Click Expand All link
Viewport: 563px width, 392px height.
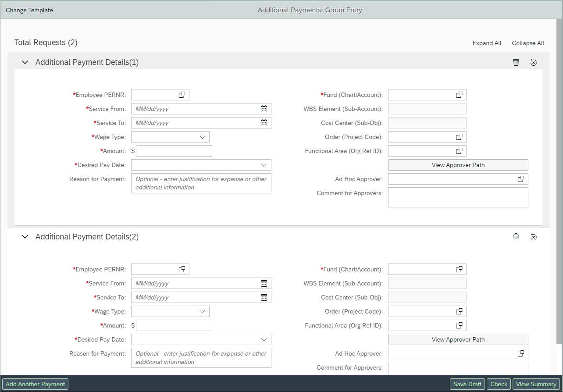tap(487, 43)
